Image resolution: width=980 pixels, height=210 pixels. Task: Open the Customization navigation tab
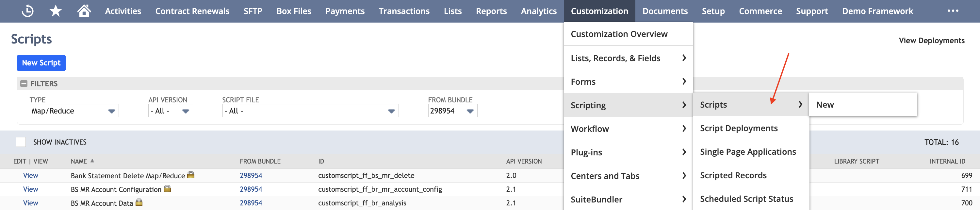point(599,11)
